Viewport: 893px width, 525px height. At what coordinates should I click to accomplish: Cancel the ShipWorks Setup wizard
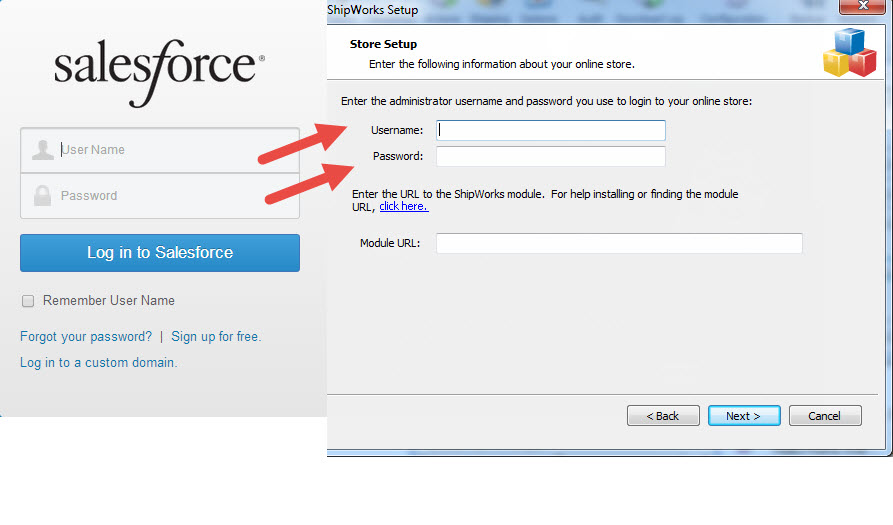(x=825, y=416)
